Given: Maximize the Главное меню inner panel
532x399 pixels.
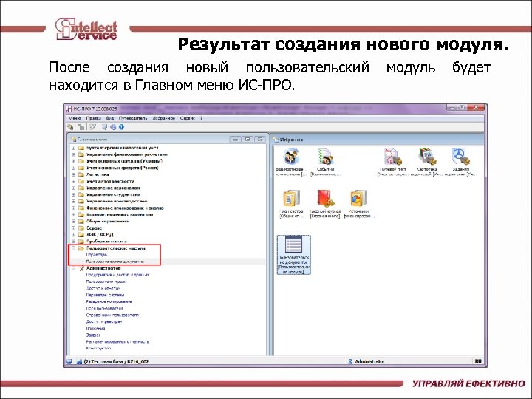Looking at the screenshot, I should 248,140.
